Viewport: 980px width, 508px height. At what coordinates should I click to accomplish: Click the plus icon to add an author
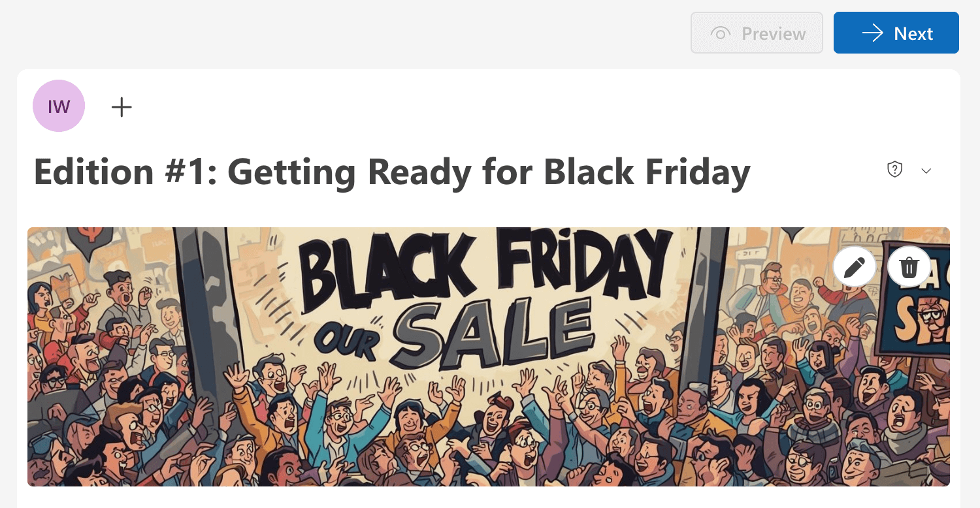click(122, 106)
